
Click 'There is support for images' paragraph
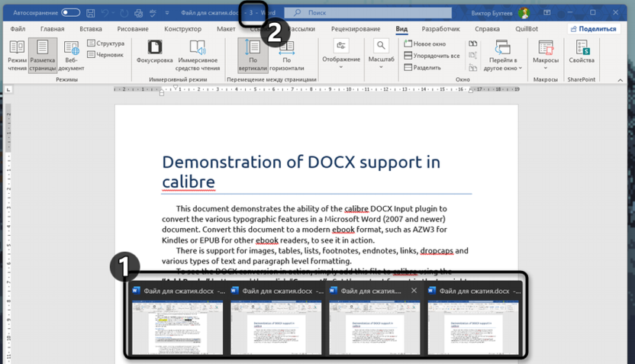pos(315,256)
